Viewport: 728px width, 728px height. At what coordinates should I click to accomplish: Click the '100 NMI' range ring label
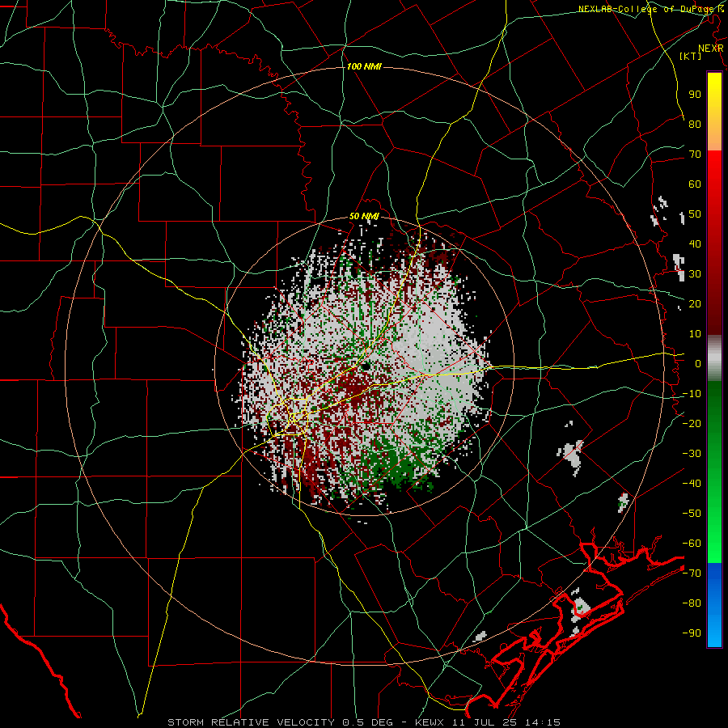pyautogui.click(x=364, y=66)
